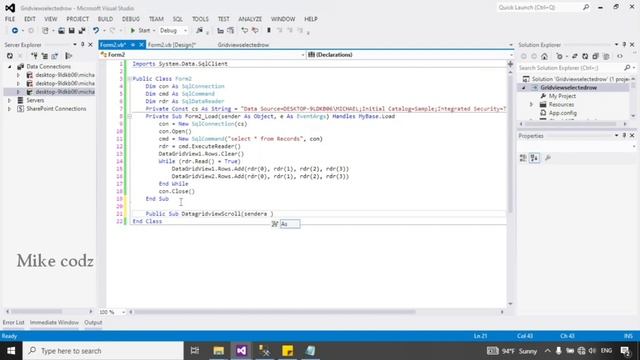
Task: Collapse the Public Class Form2 code outline
Action: click(129, 79)
